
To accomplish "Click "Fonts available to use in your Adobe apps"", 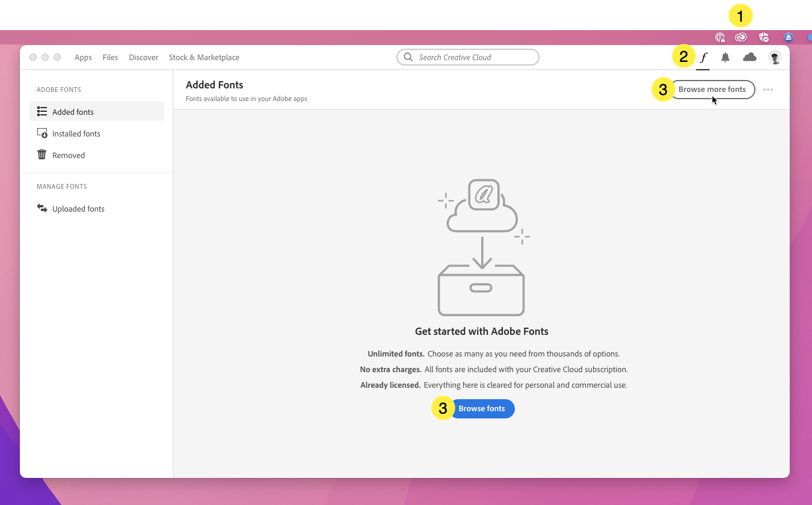I will pos(247,99).
